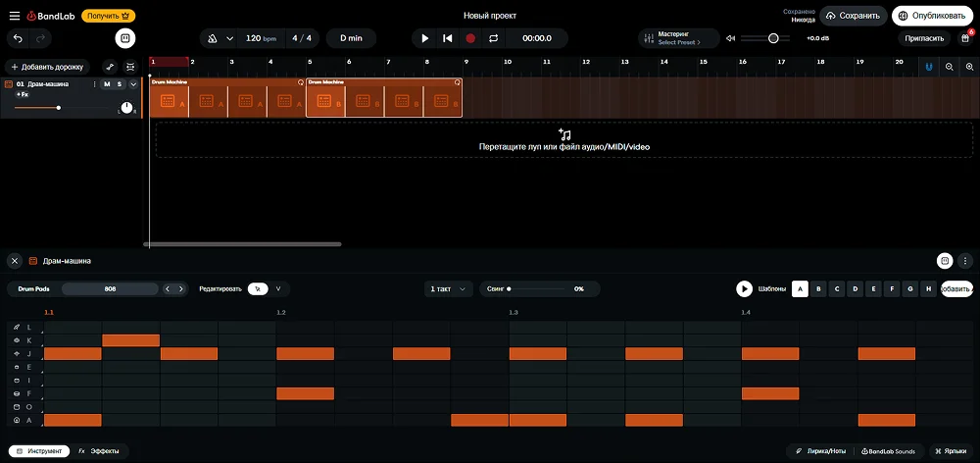Click the K hi-hat row icon
This screenshot has height=463, width=980.
pyautogui.click(x=17, y=340)
